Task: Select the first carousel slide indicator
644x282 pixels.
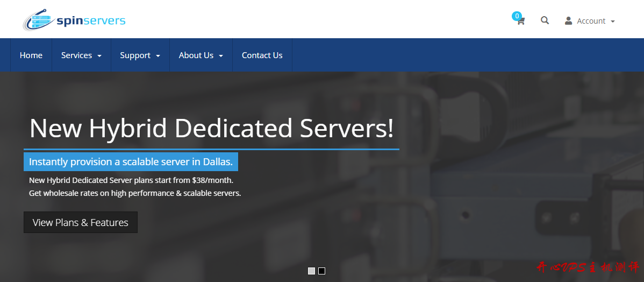Action: tap(311, 271)
